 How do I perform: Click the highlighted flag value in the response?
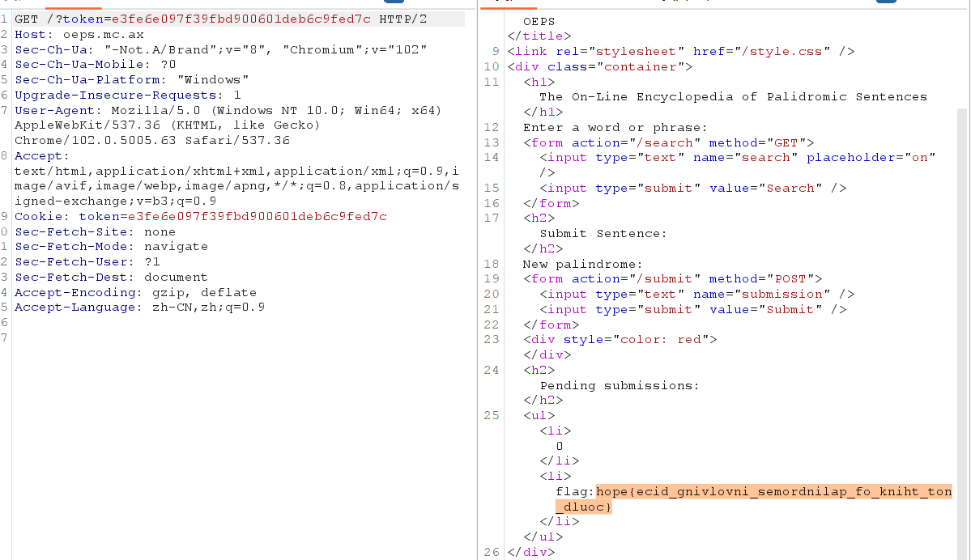tap(773, 492)
